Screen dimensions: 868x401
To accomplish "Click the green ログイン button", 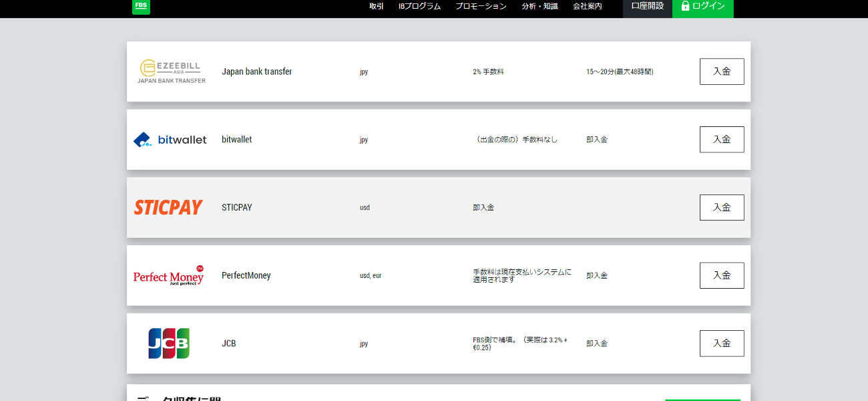I will (x=703, y=7).
